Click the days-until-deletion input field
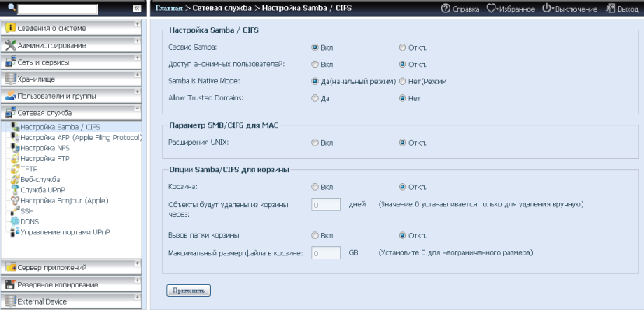644x310 pixels. [x=326, y=204]
